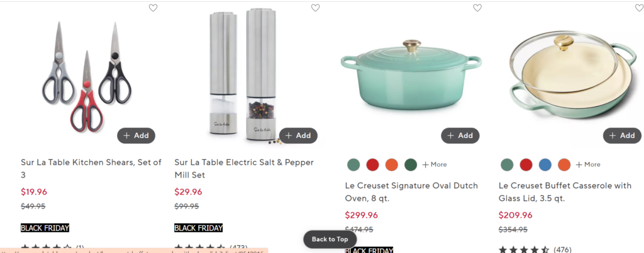Add Oval Dutch Oven to cart
Image resolution: width=644 pixels, height=253 pixels.
click(x=460, y=135)
